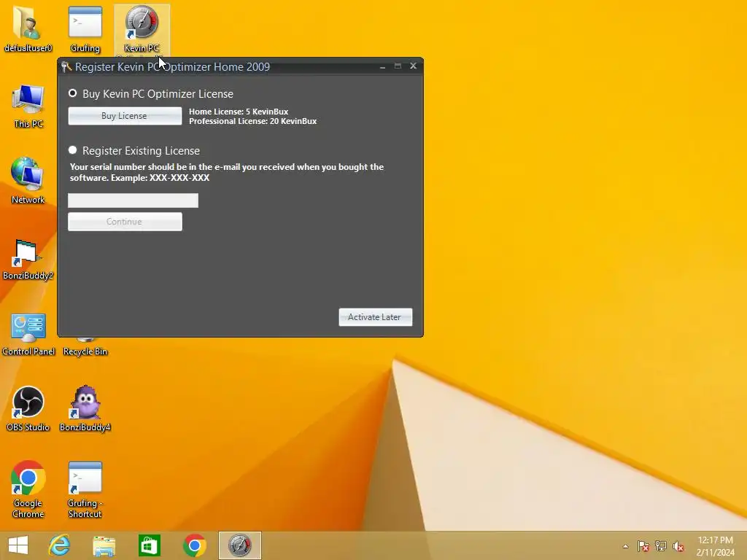Screen dimensions: 747x560
Task: Open the clock showing 12:17 PM
Action: (x=715, y=546)
